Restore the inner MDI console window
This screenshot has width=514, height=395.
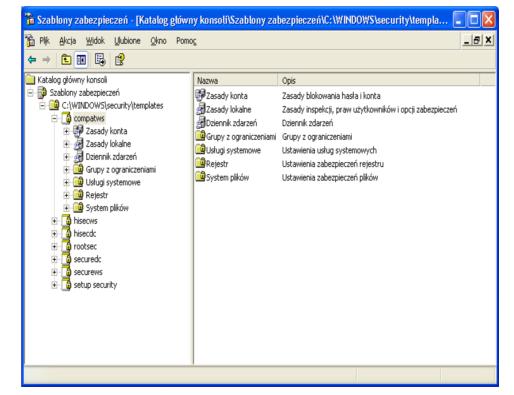point(477,40)
